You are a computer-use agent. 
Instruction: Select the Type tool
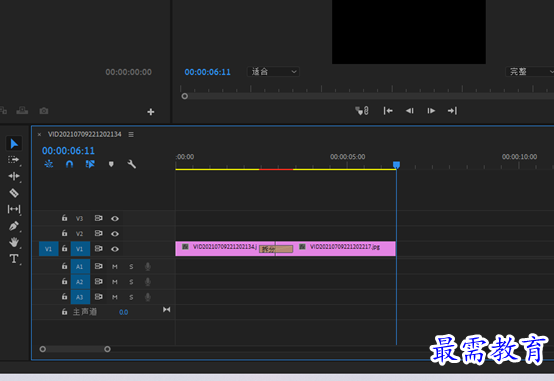(14, 258)
